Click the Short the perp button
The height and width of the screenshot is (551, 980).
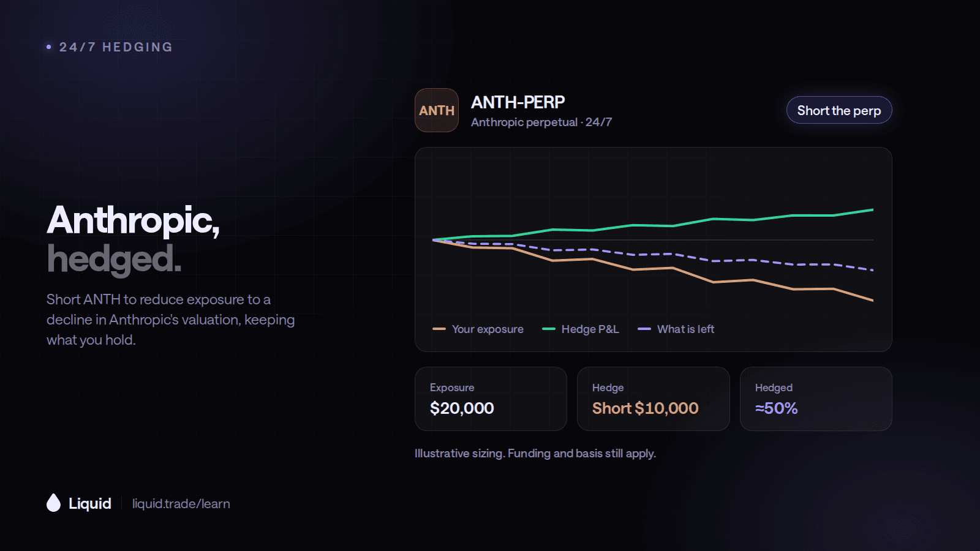pyautogui.click(x=839, y=110)
